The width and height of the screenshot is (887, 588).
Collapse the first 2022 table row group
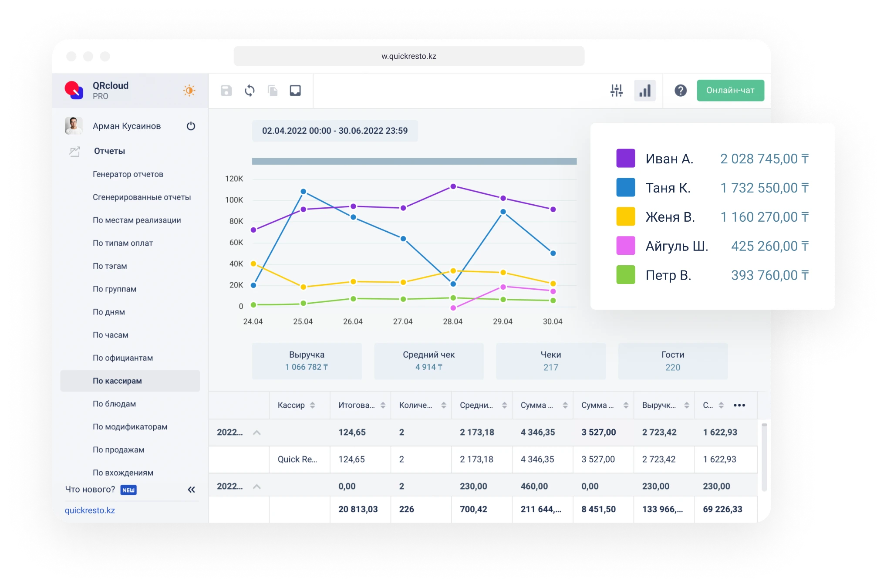click(257, 433)
